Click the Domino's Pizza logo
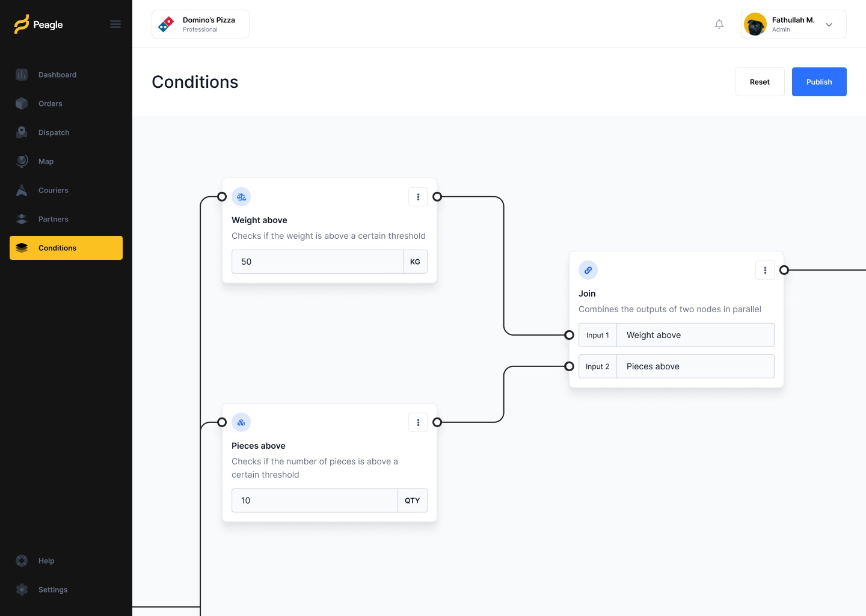This screenshot has height=616, width=866. (x=166, y=24)
